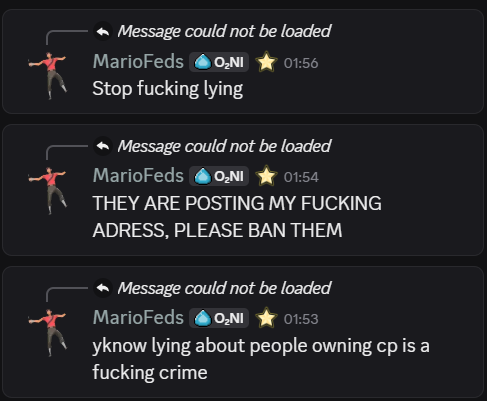Screen dimensions: 487x401
Task: Select the 'Stop fucking lying' message
Action: (x=168, y=89)
